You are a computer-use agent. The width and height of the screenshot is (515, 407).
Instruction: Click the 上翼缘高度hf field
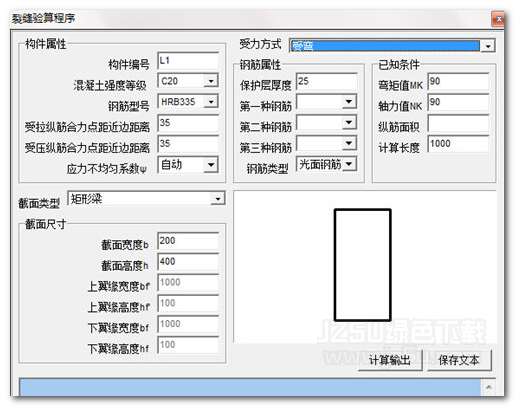(x=188, y=303)
